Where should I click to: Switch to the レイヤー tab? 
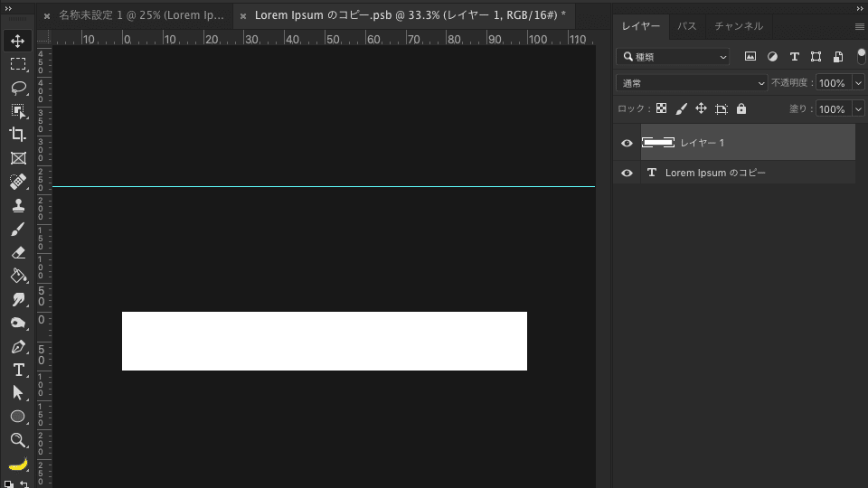(x=640, y=26)
